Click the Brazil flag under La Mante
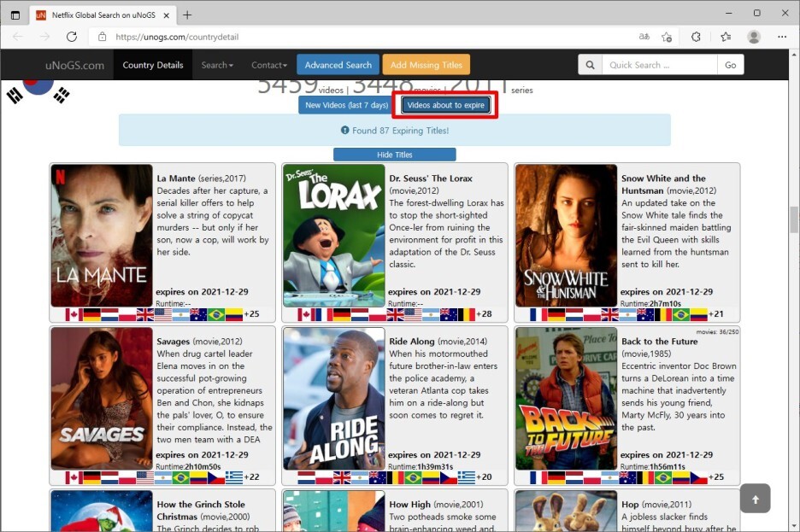Image resolution: width=800 pixels, height=532 pixels. click(x=216, y=314)
